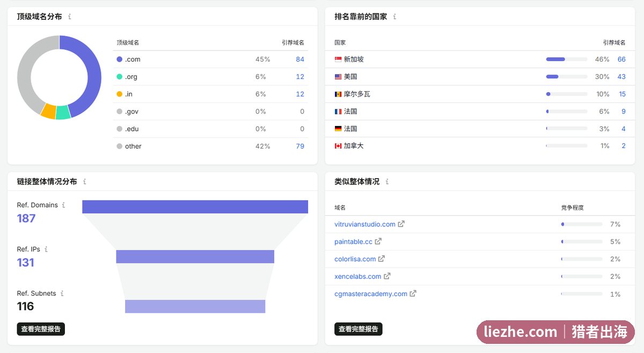The width and height of the screenshot is (644, 353).
Task: Open the paintable.cc domain link
Action: click(353, 241)
